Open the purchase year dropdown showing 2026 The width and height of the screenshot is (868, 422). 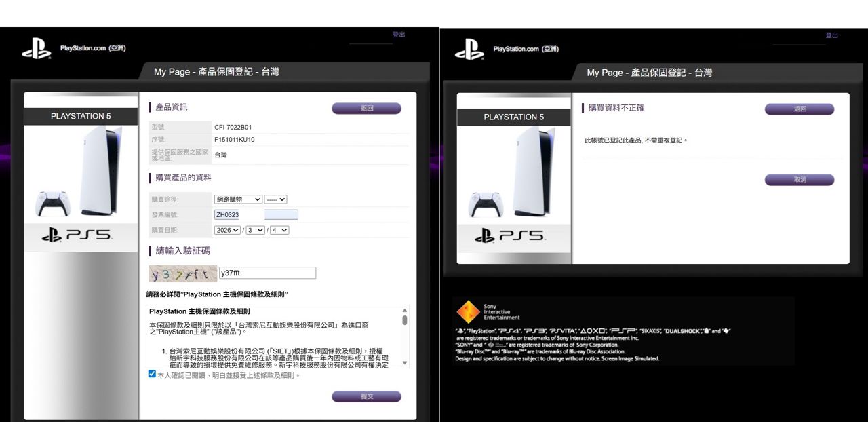(227, 230)
